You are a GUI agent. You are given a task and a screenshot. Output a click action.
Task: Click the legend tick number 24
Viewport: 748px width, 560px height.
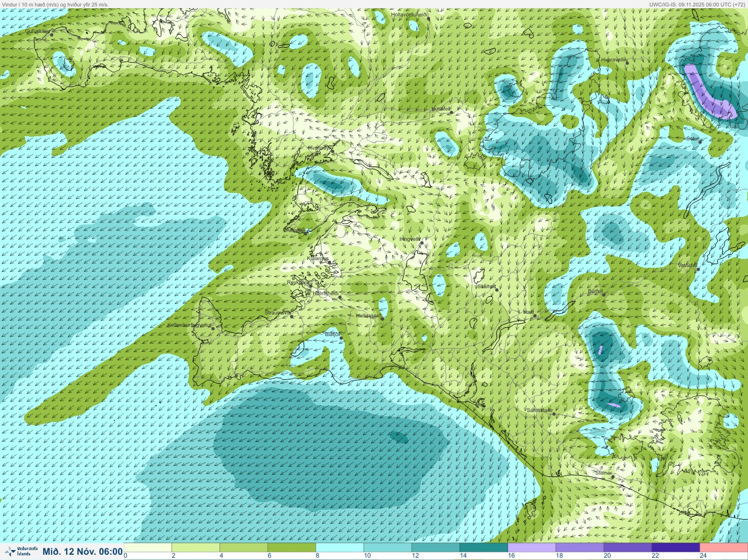(703, 556)
